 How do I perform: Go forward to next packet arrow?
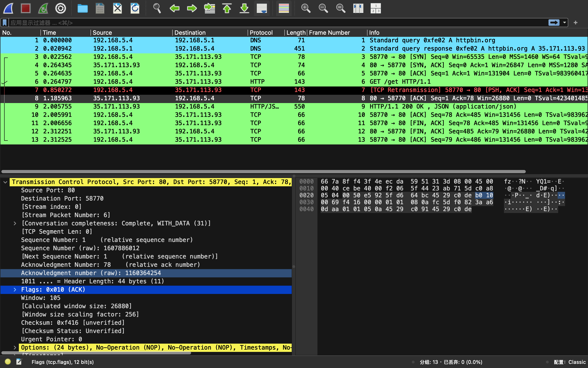coord(192,8)
